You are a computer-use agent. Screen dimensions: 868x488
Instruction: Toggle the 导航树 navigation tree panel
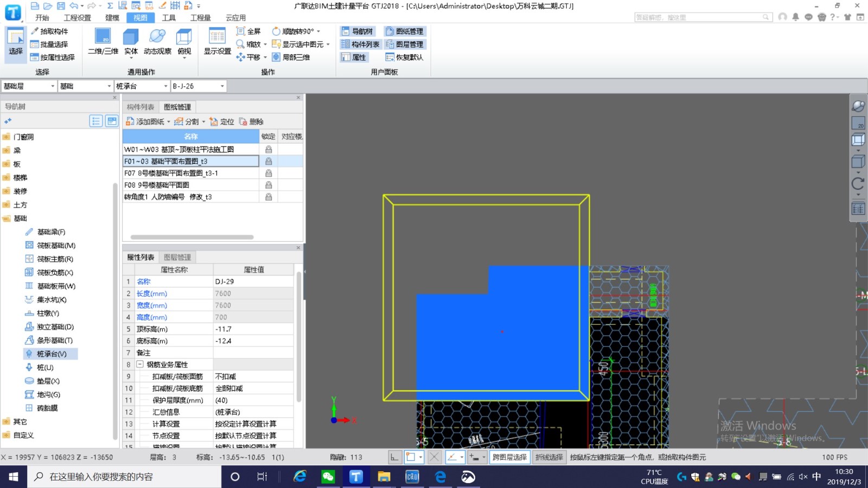[x=357, y=31]
